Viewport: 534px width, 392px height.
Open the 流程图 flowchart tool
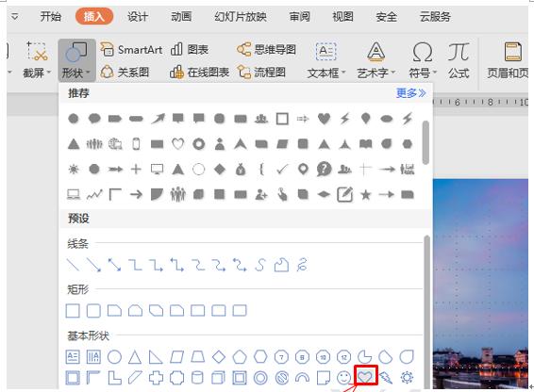pos(261,73)
